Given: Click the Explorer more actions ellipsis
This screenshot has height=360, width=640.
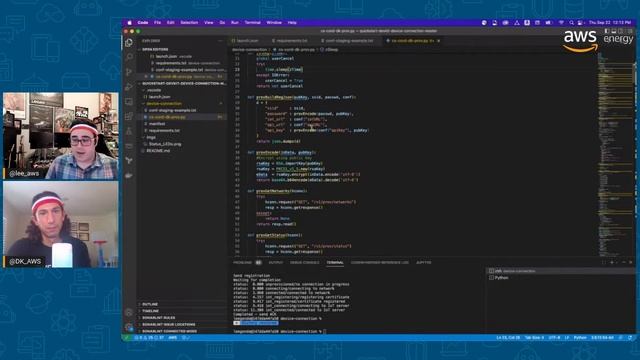Looking at the screenshot, I should click(x=220, y=41).
